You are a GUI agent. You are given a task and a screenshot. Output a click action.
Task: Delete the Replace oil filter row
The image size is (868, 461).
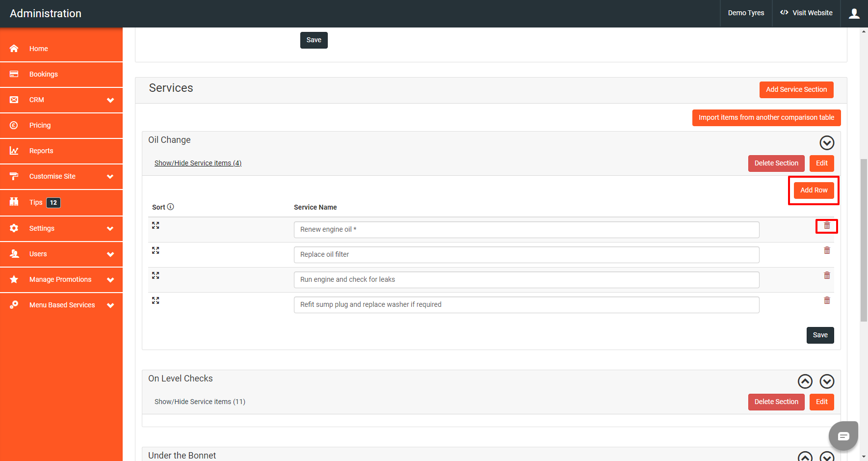pos(827,250)
